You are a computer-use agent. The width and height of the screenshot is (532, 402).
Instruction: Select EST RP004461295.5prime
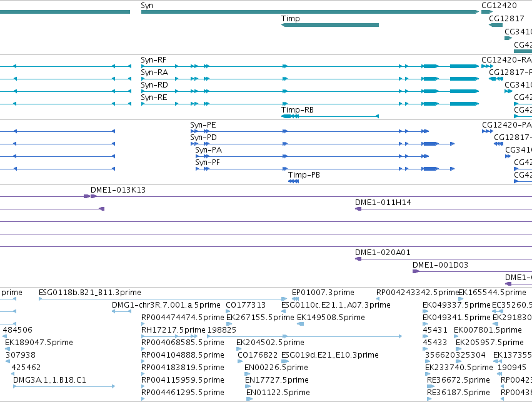click(183, 393)
